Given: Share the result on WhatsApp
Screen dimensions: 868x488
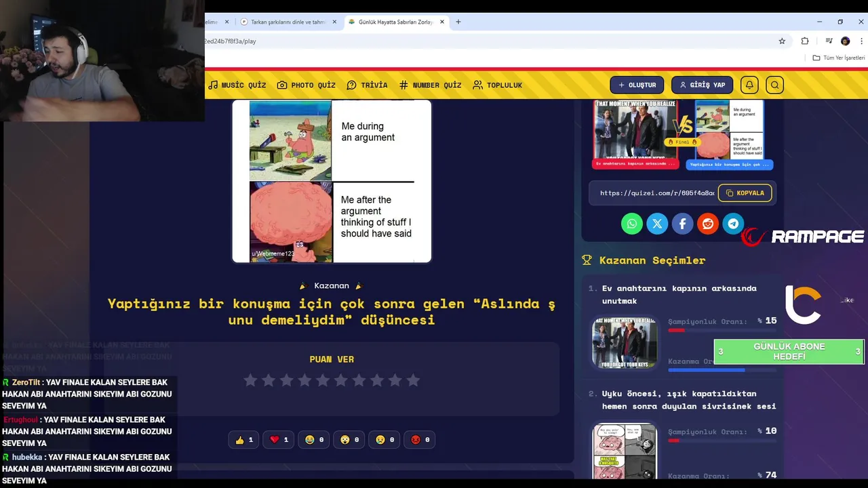Looking at the screenshot, I should pos(631,224).
